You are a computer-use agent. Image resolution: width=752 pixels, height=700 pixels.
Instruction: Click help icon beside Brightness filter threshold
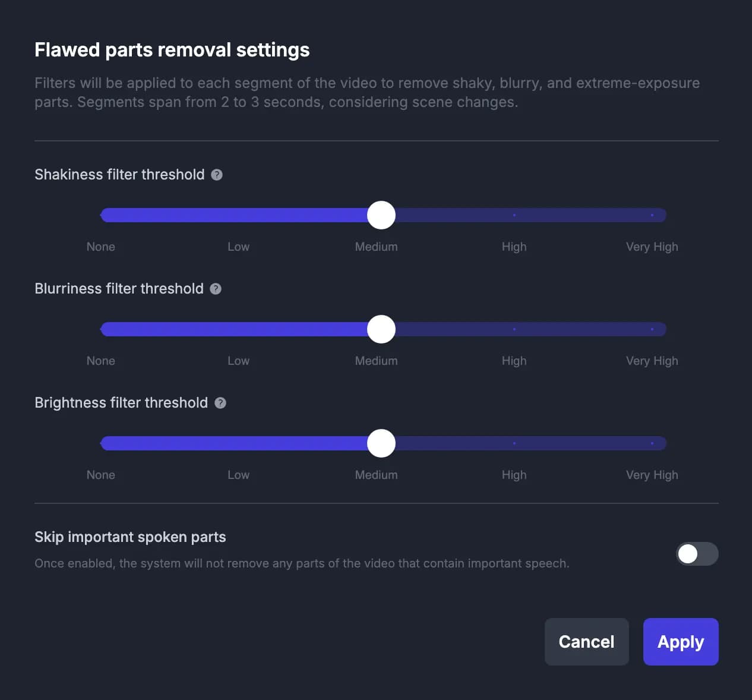pos(220,403)
